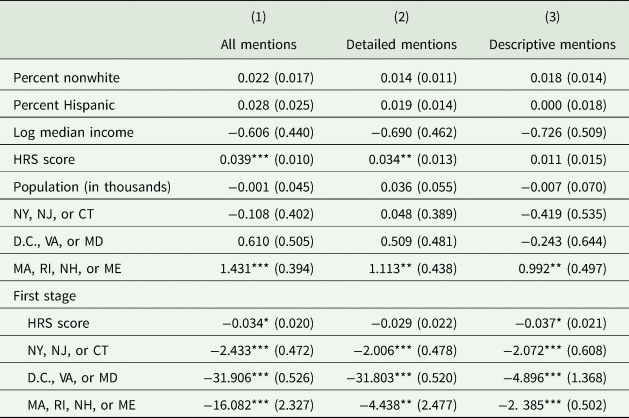
Task: Select column number (1) label
Action: (x=260, y=16)
